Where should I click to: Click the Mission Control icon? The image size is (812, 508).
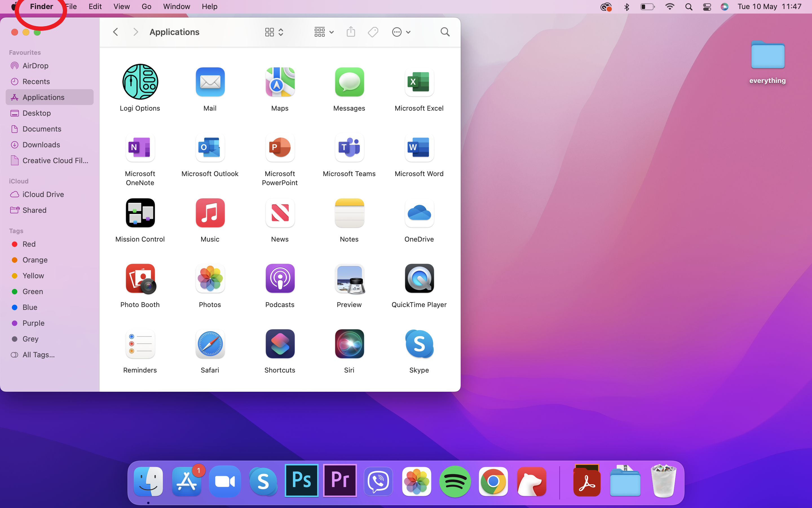140,213
